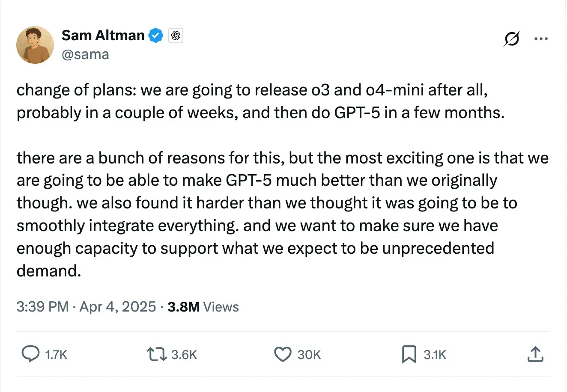Click the OpenAI affiliation badge icon
Image resolution: width=567 pixels, height=392 pixels.
point(175,36)
